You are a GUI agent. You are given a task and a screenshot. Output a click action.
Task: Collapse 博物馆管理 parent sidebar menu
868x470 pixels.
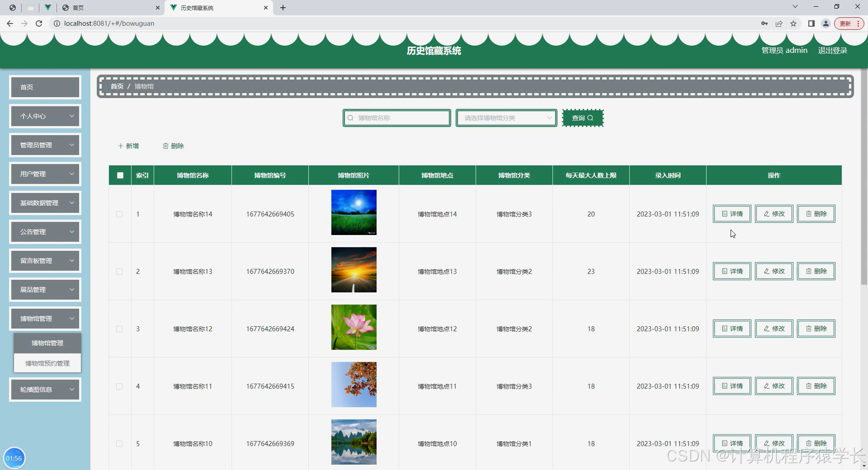coord(45,319)
